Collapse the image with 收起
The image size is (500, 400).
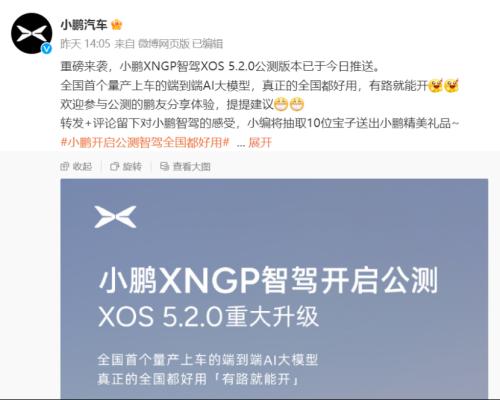(76, 166)
